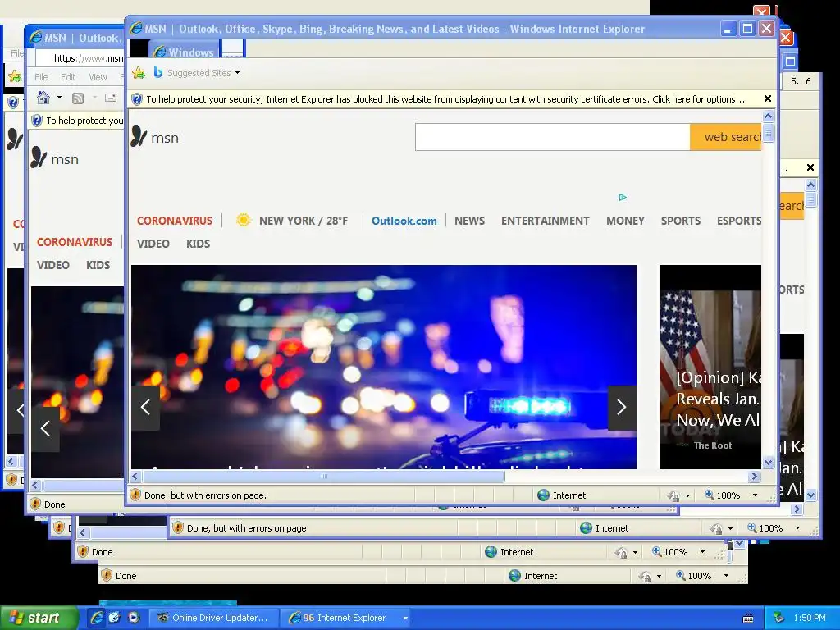This screenshot has width=840, height=630.
Task: Go to MONEY section
Action: click(625, 221)
